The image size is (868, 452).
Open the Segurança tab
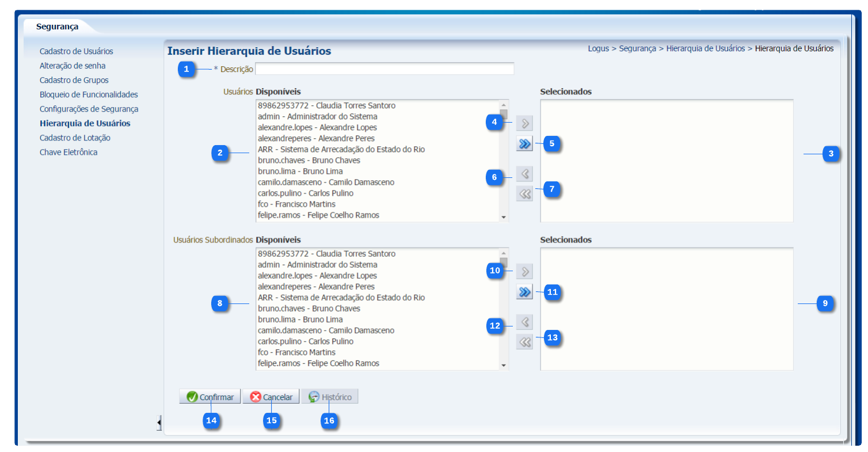point(57,26)
